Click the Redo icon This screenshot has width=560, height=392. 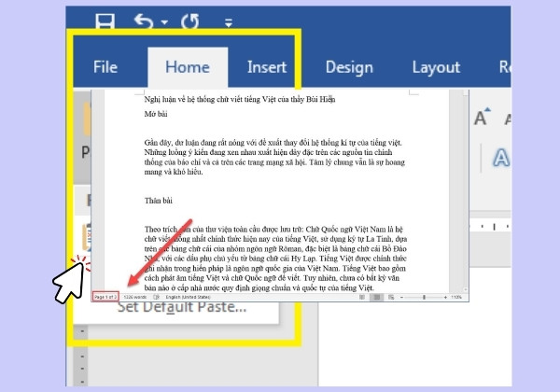pos(190,21)
